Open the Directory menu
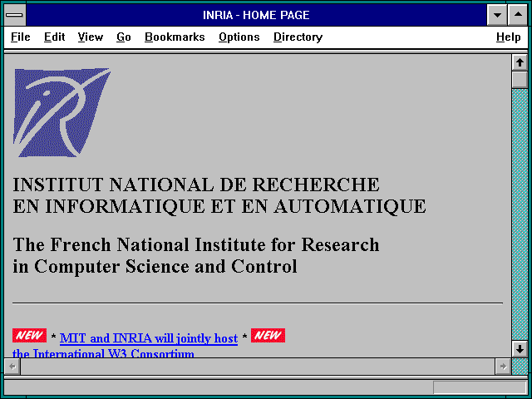 (298, 37)
